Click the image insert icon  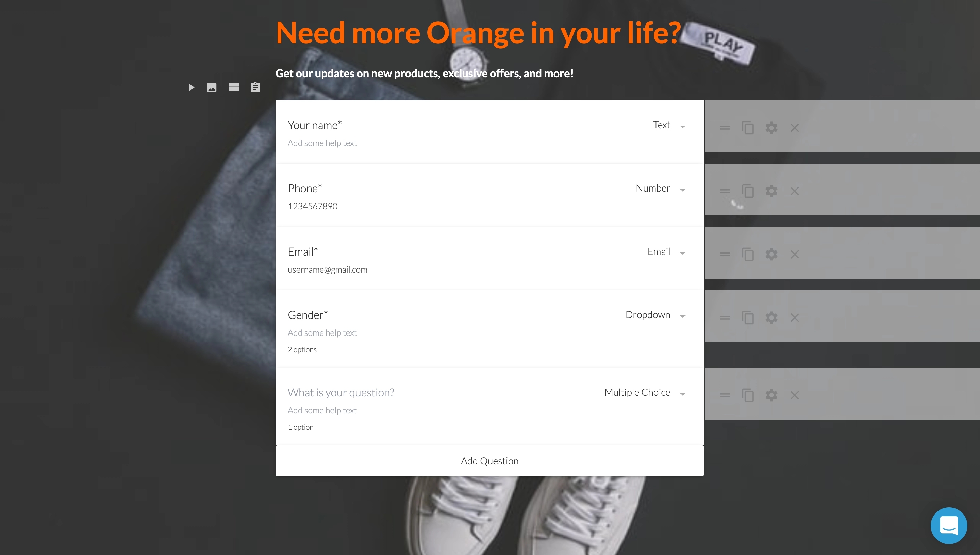[212, 88]
